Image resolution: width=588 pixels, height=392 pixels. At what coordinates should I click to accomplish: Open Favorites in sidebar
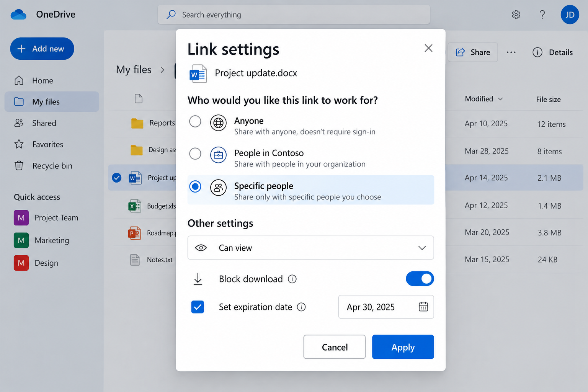coord(52,144)
